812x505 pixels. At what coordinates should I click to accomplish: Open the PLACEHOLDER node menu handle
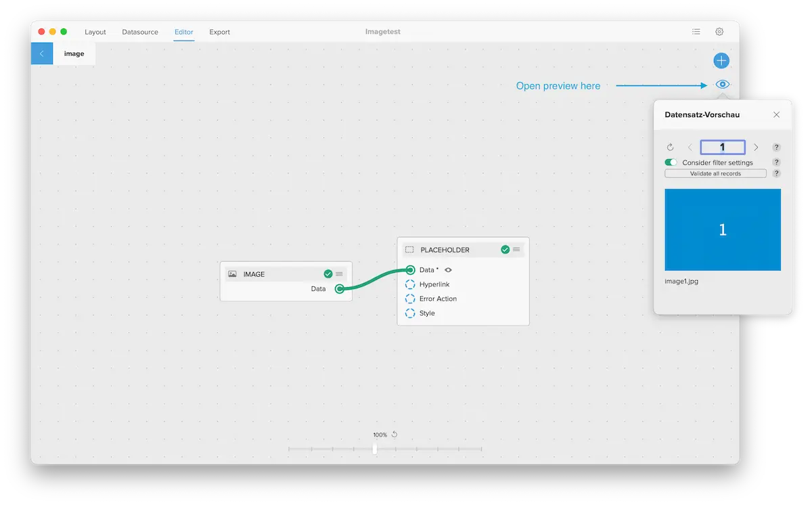[516, 250]
